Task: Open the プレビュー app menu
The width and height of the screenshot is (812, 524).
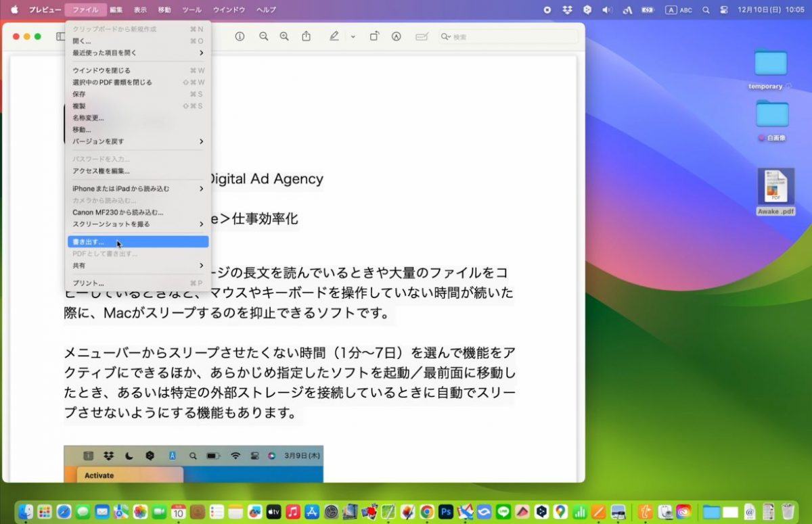Action: (45, 10)
